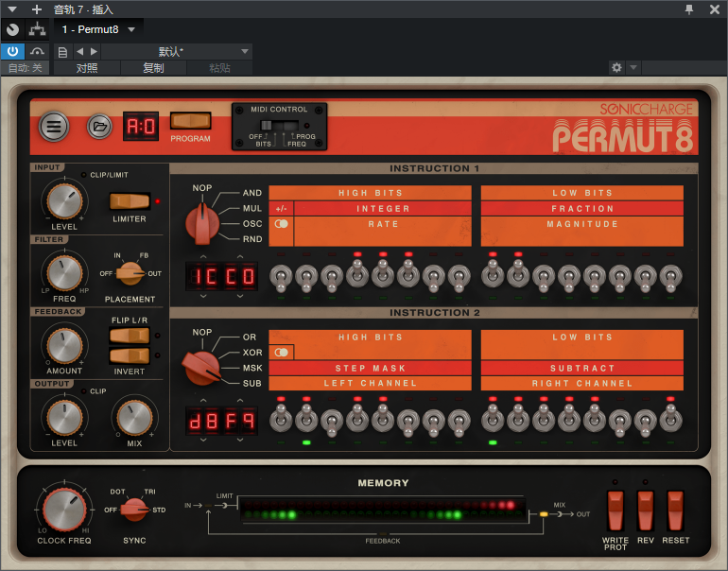Flip first high-bit switch of Instruction 2

coord(281,418)
